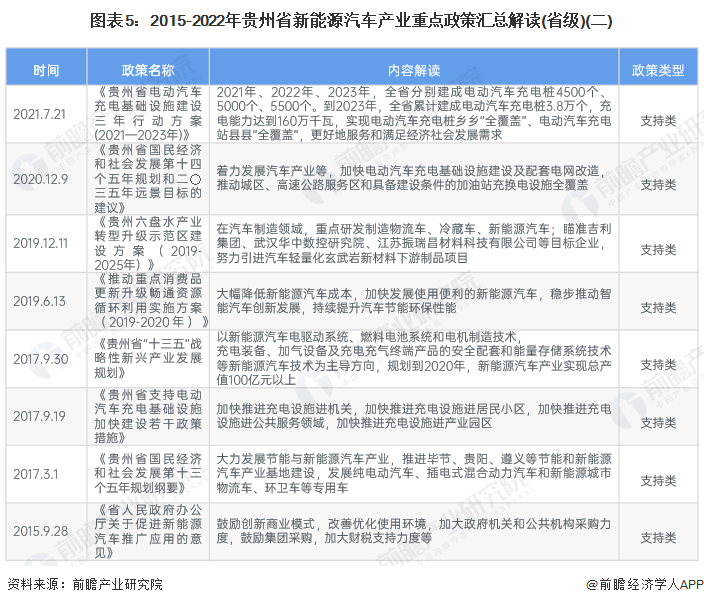704x605 pixels.
Task: Click the 2017.9.19 date cell
Action: pyautogui.click(x=41, y=416)
